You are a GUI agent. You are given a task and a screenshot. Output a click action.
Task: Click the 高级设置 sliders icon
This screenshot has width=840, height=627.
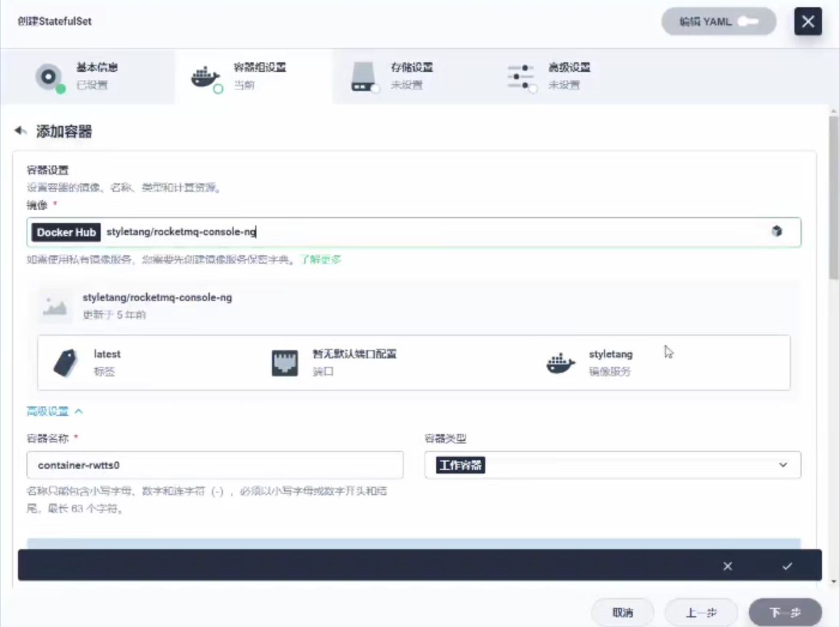(x=521, y=78)
